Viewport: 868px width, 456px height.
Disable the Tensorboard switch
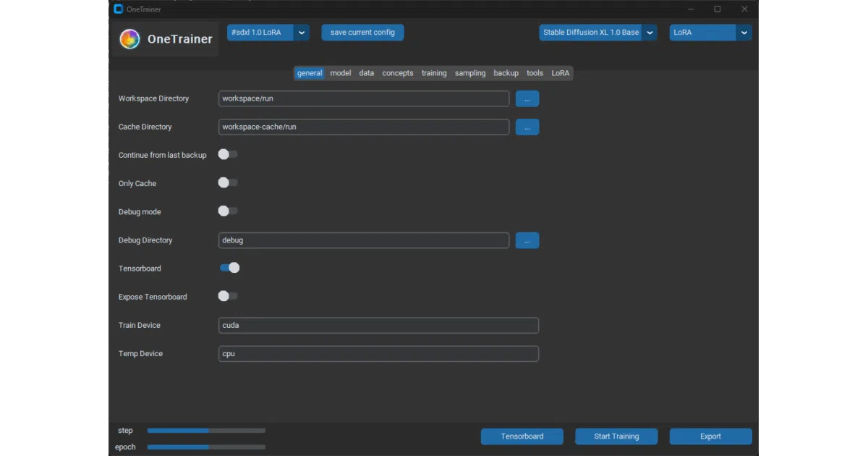click(x=229, y=269)
